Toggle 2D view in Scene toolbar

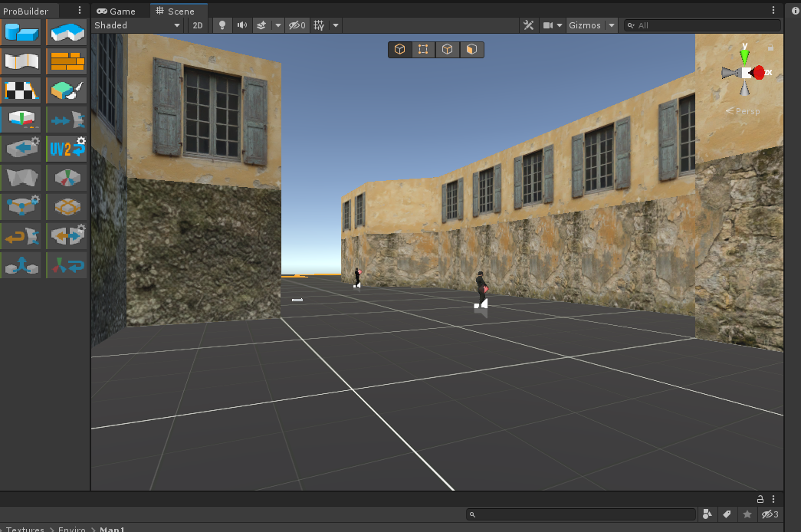(x=198, y=25)
